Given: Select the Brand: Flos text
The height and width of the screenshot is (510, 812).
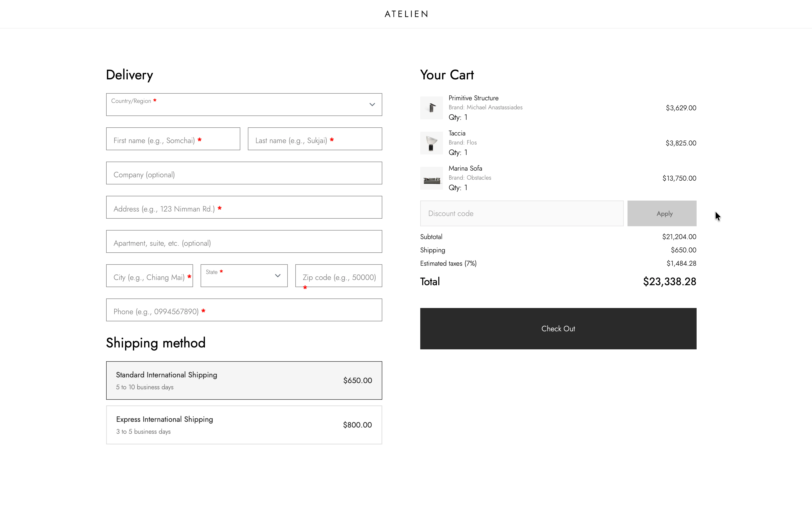Looking at the screenshot, I should 463,142.
